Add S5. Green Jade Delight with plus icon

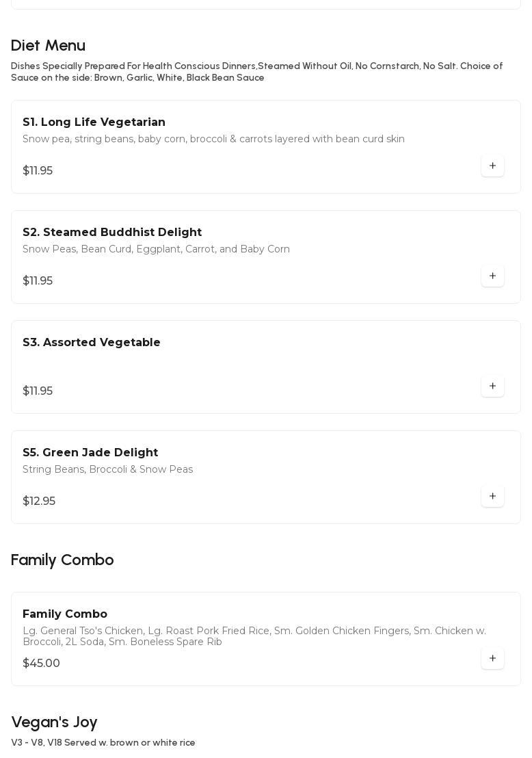[x=492, y=496]
